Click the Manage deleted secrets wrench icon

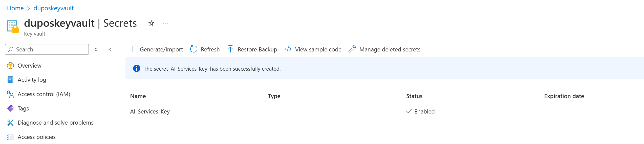[x=352, y=49]
